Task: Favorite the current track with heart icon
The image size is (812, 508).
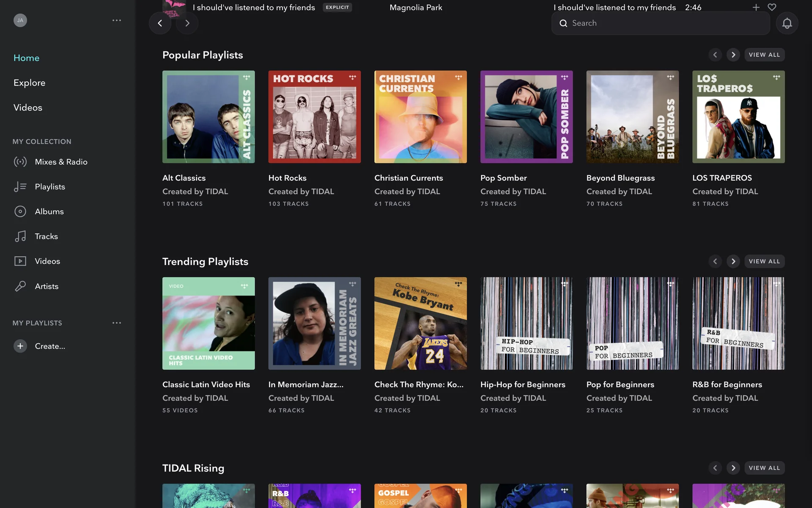Action: click(x=772, y=7)
